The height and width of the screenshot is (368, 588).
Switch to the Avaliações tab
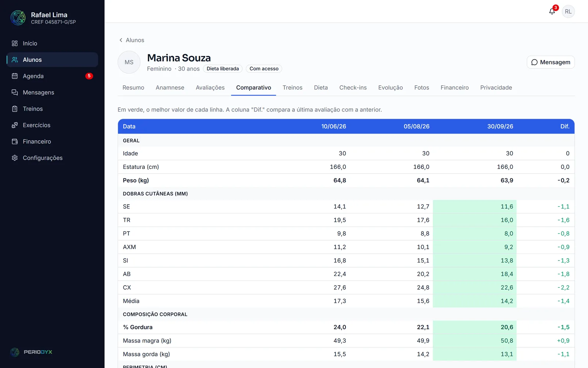pos(210,88)
